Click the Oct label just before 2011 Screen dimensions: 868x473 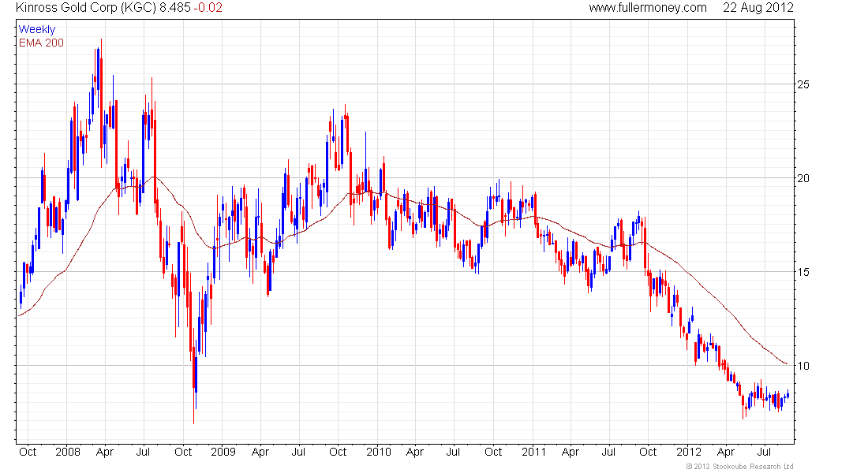coord(493,452)
